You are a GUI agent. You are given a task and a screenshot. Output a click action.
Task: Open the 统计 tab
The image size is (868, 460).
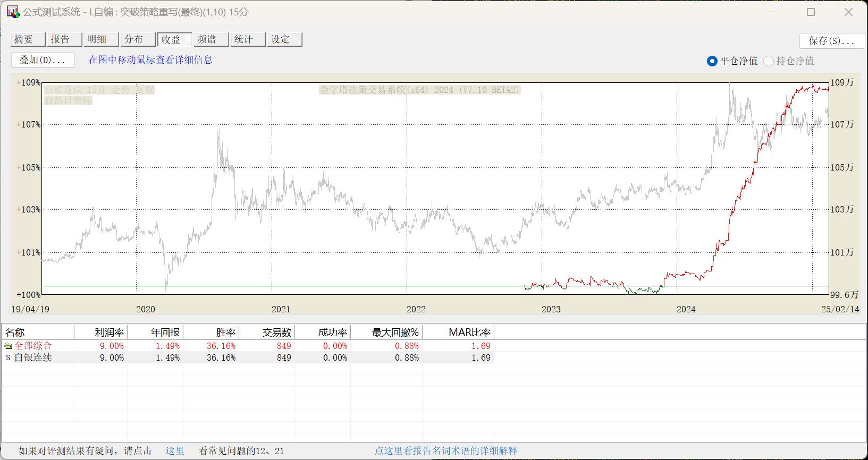point(248,39)
